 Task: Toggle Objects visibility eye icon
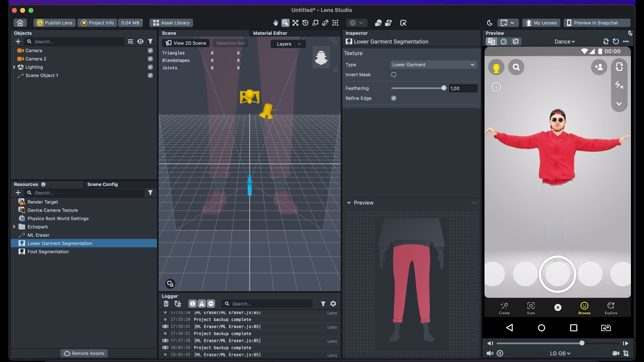tap(140, 42)
